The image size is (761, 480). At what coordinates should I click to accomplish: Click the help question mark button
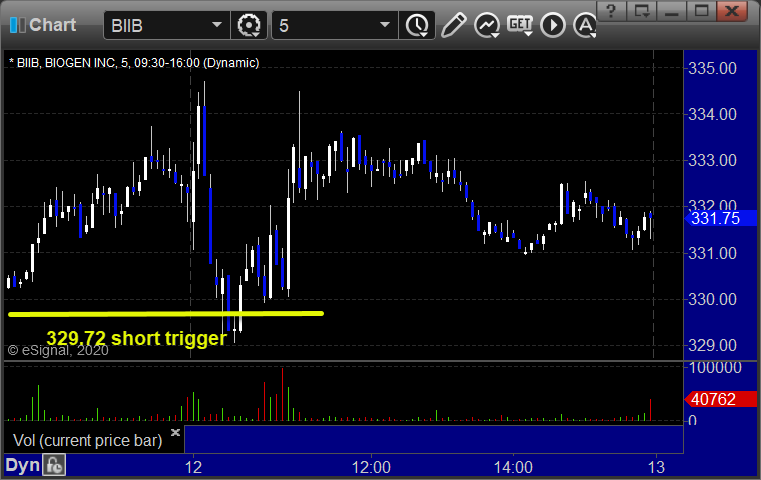(x=612, y=11)
